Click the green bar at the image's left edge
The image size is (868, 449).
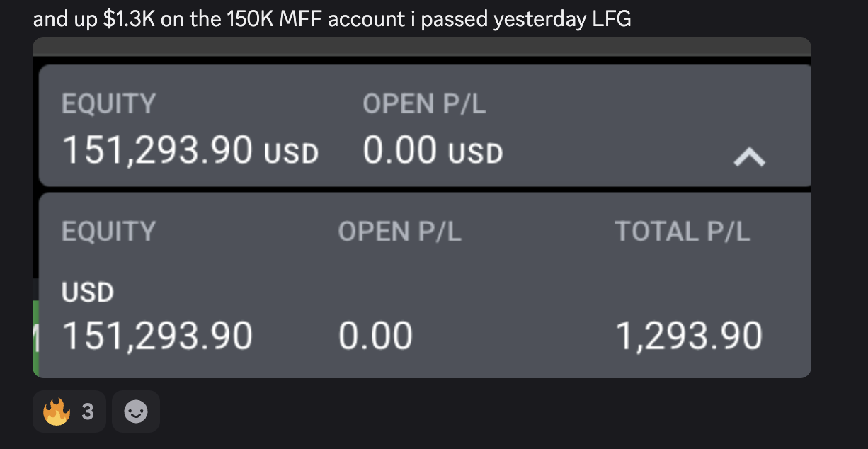coord(35,336)
